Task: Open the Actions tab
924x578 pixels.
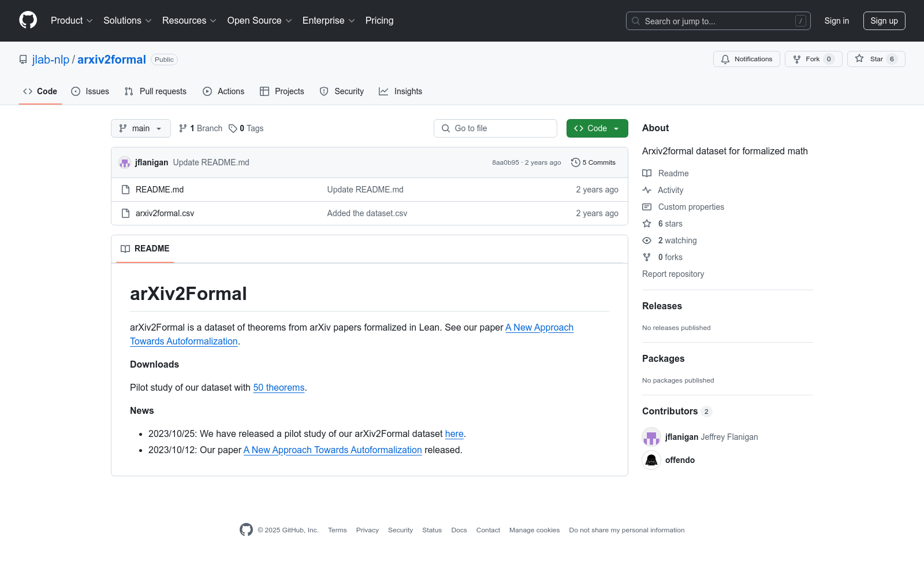Action: click(223, 91)
